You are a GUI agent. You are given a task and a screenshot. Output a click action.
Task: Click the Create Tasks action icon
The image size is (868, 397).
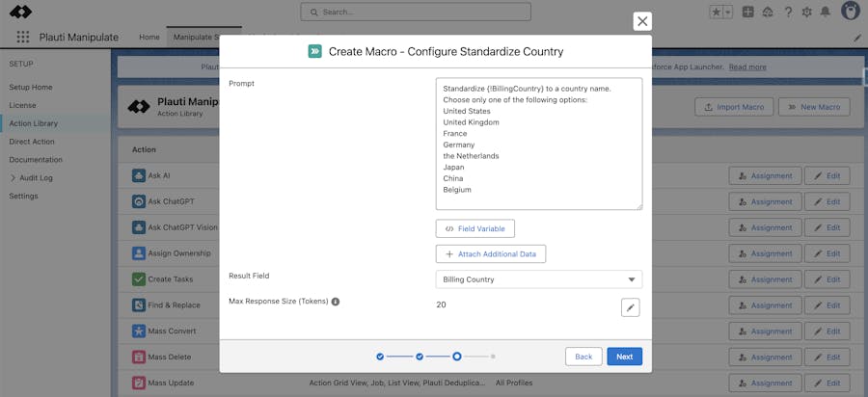(138, 279)
